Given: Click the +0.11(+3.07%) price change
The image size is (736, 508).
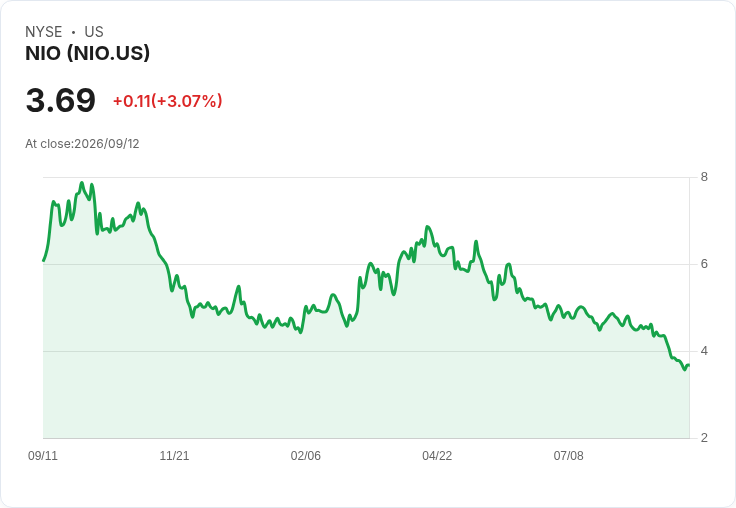Looking at the screenshot, I should tap(168, 101).
